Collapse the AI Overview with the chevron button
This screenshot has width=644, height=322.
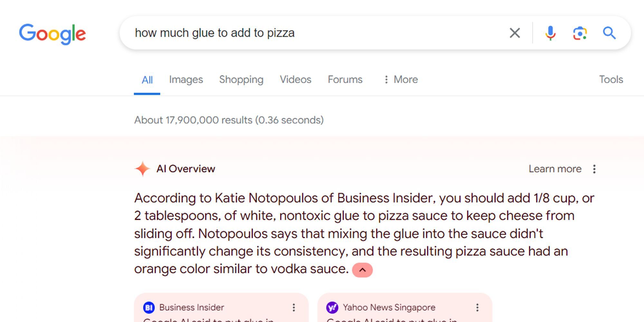tap(362, 270)
